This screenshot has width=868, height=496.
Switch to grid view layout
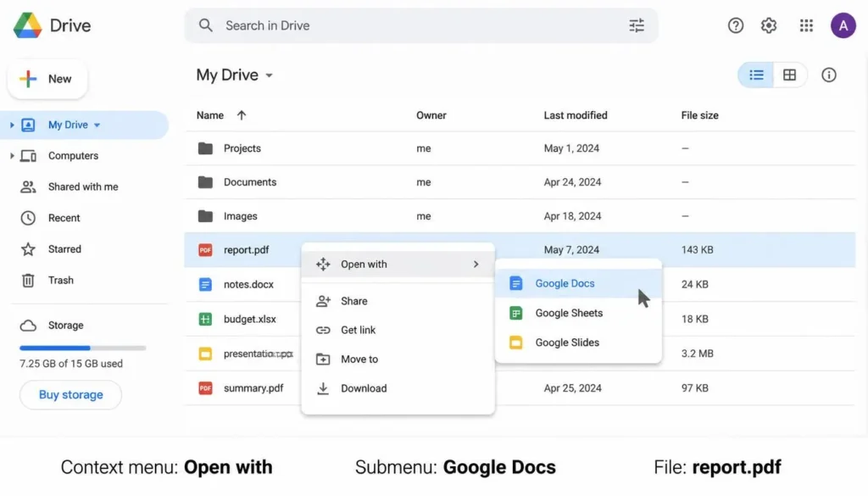pos(789,75)
